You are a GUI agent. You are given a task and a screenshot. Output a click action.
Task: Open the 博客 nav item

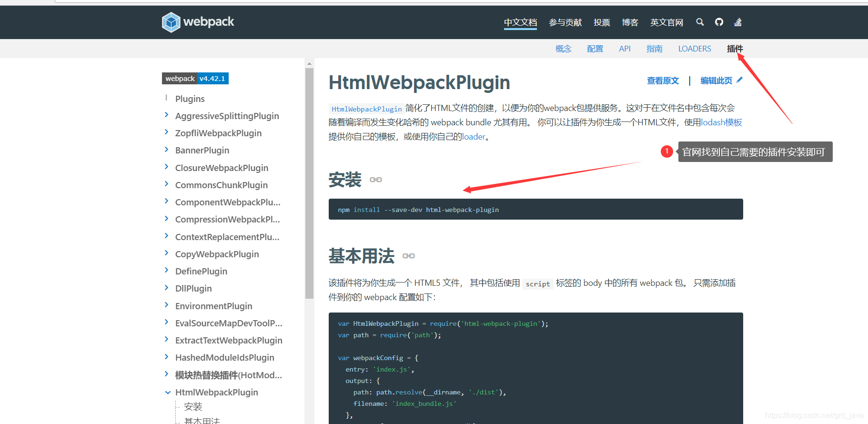[630, 22]
